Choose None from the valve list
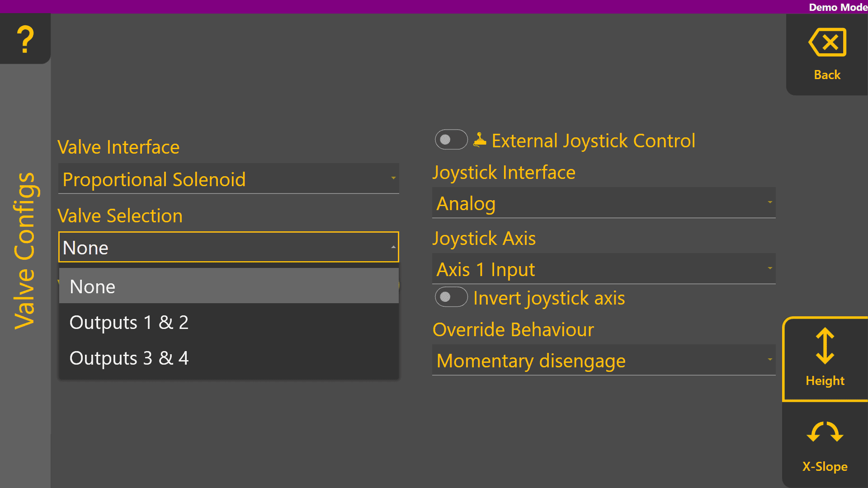 [x=228, y=286]
